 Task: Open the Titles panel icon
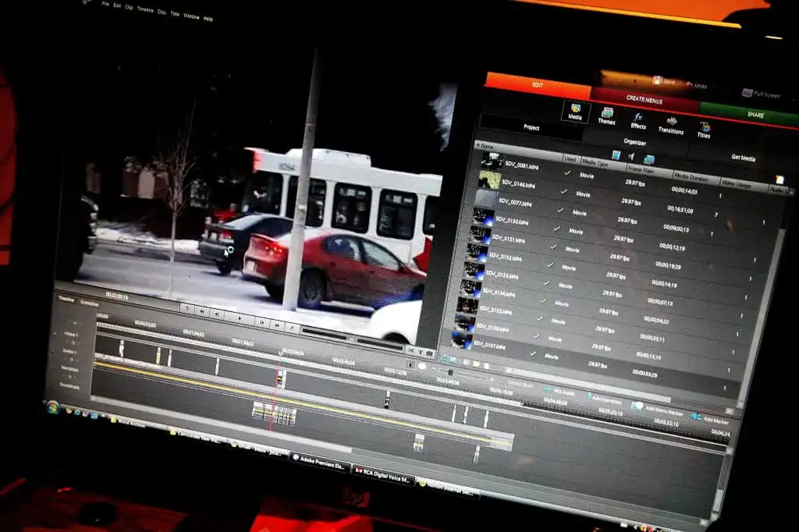[x=705, y=130]
